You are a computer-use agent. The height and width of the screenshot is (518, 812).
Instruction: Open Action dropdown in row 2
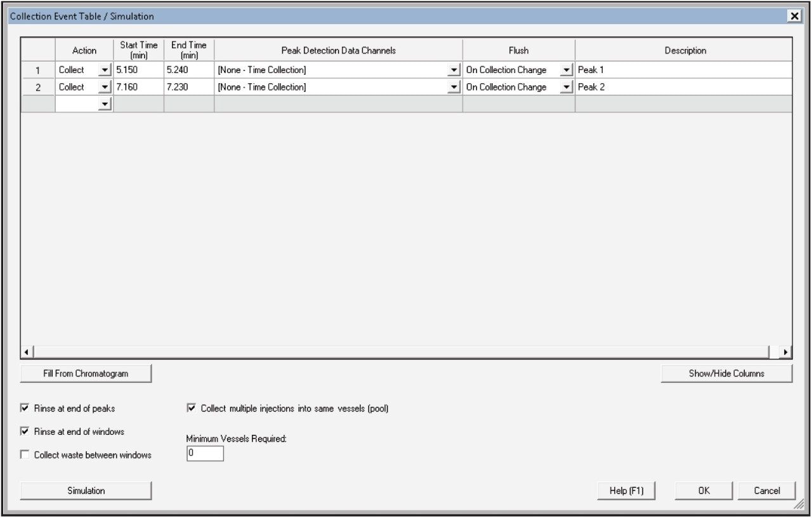point(105,88)
